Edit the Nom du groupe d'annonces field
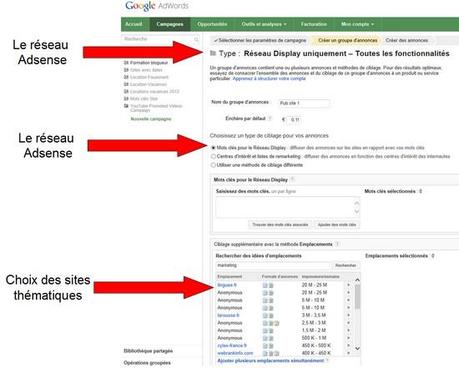The image size is (459, 368). click(304, 103)
